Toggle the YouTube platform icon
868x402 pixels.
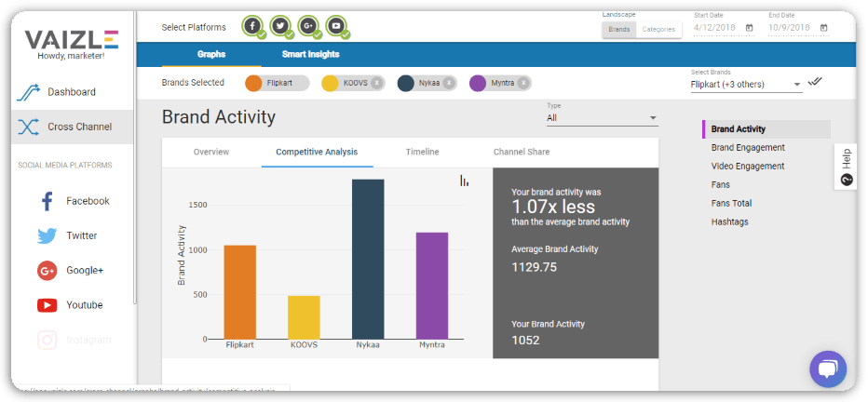336,26
